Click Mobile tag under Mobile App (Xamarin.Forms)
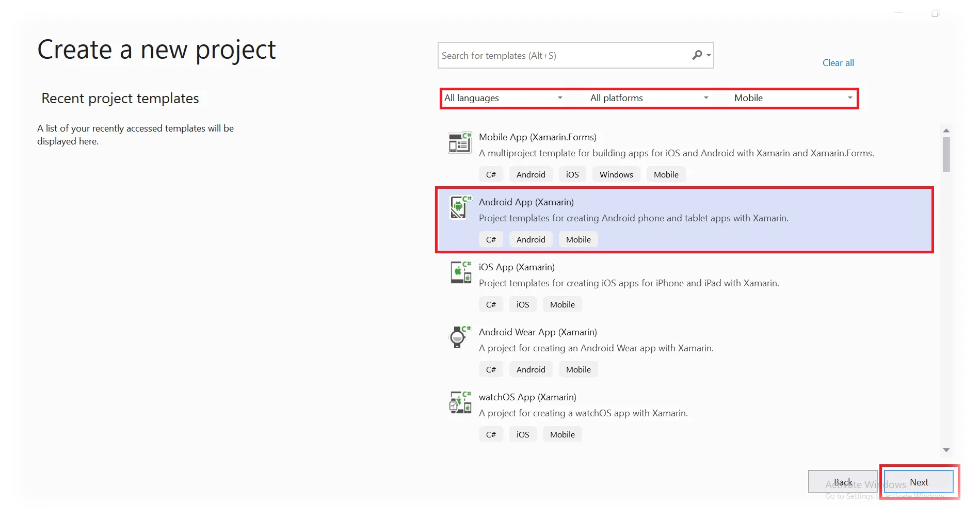Viewport: 980px width, 520px height. [666, 174]
